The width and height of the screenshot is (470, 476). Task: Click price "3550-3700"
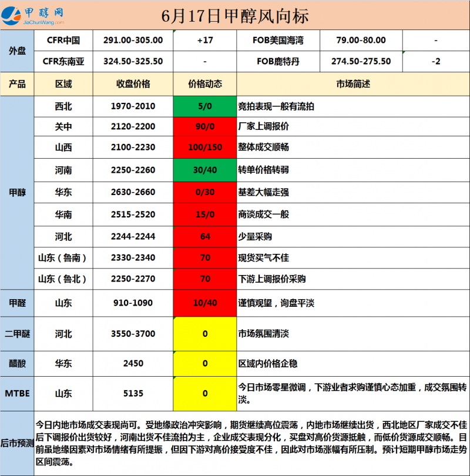133,334
